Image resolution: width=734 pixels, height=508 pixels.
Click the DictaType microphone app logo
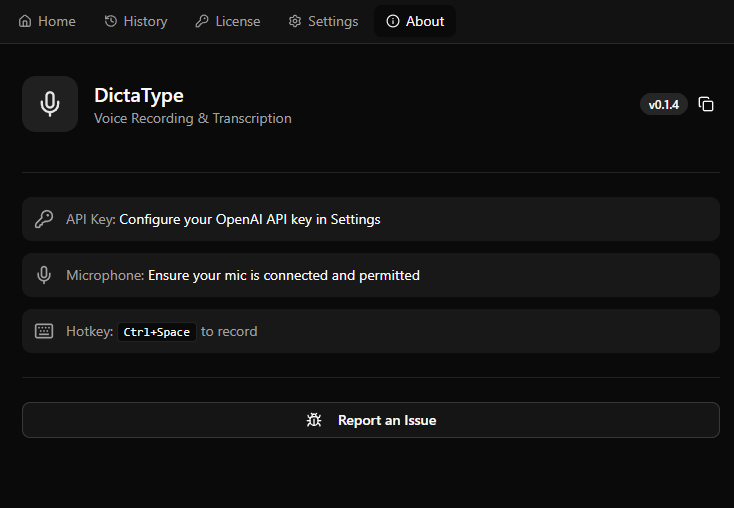[50, 104]
